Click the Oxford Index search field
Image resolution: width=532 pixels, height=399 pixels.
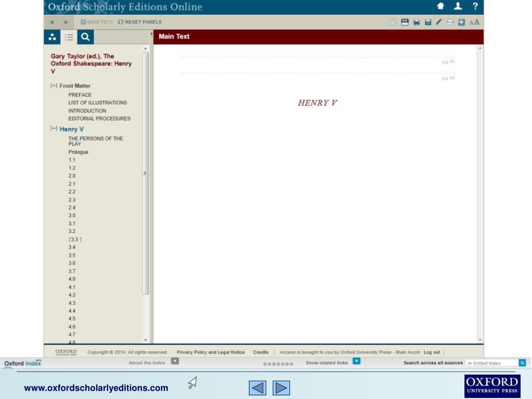[x=492, y=363]
